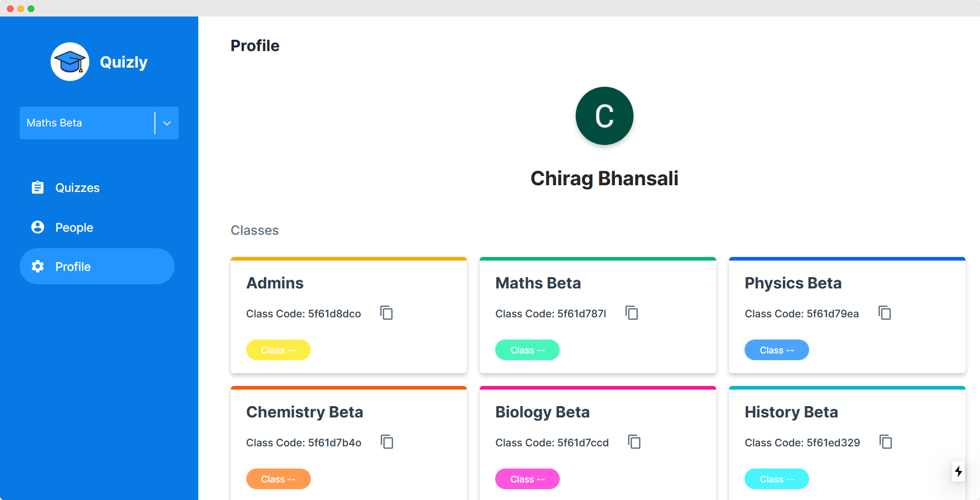
Task: Click the orange Class tag on Chemistry Beta
Action: (278, 479)
